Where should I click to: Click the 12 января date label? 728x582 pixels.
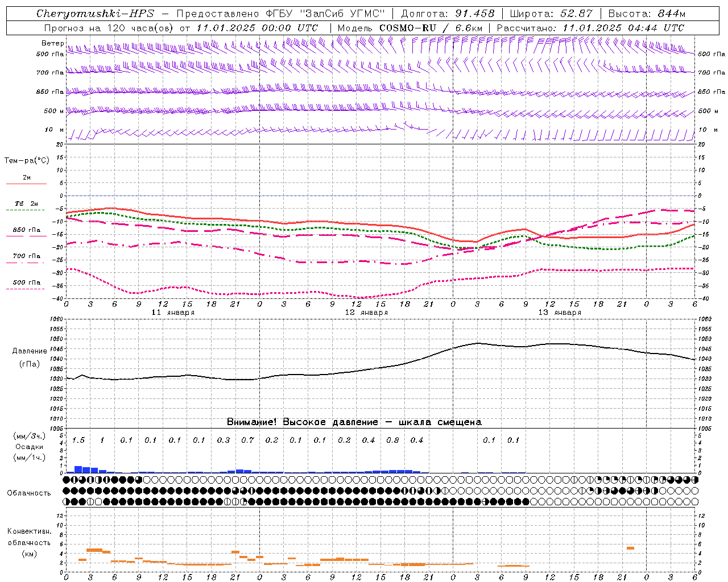(x=367, y=313)
